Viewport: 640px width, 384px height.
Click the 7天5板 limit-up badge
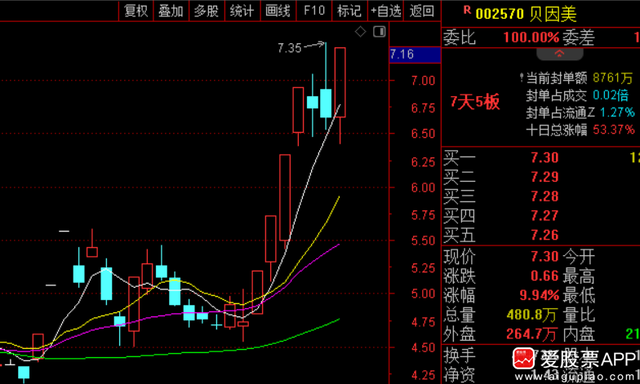[475, 102]
